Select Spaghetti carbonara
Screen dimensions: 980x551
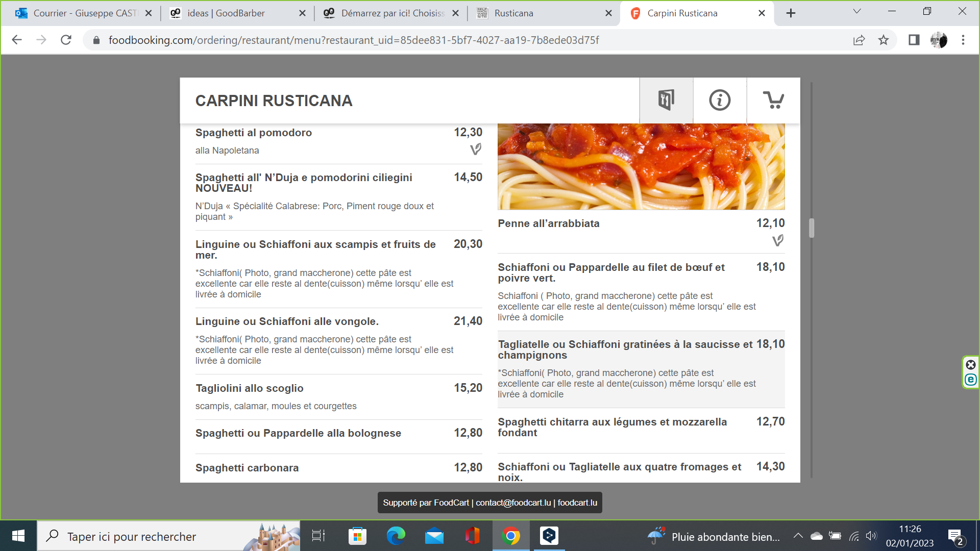339,469
